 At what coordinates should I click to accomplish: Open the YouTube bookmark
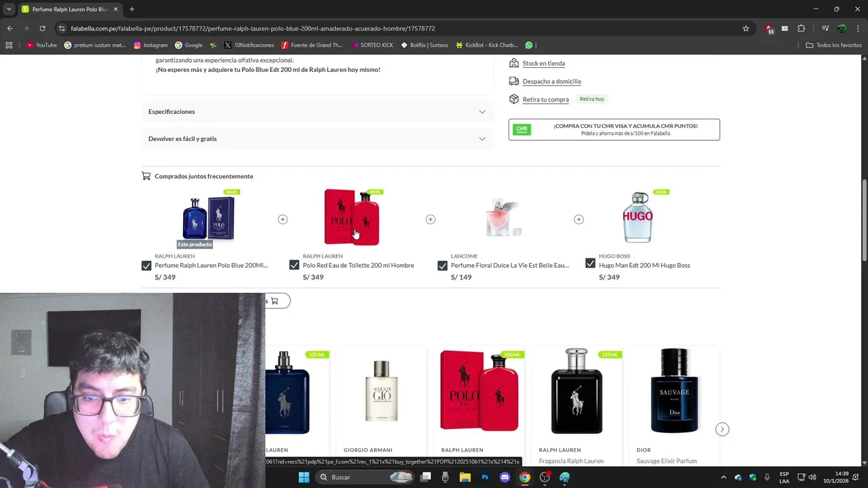[41, 45]
